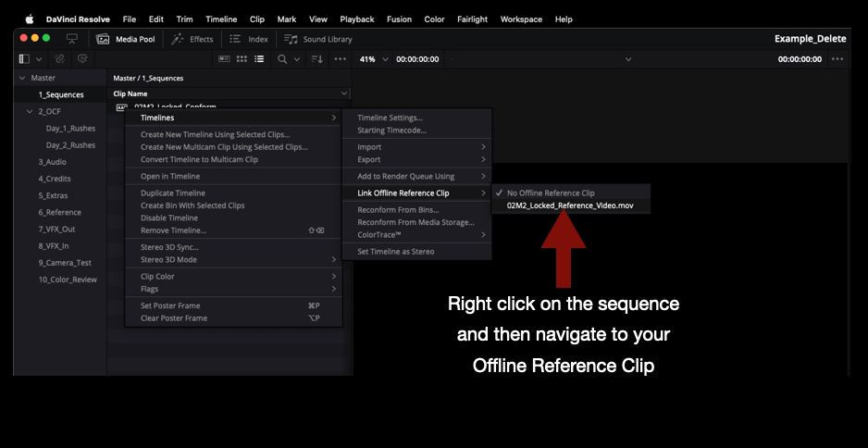Screen dimensions: 868x448
Task: Select the Day_1_Rushes bin
Action: [x=70, y=129]
